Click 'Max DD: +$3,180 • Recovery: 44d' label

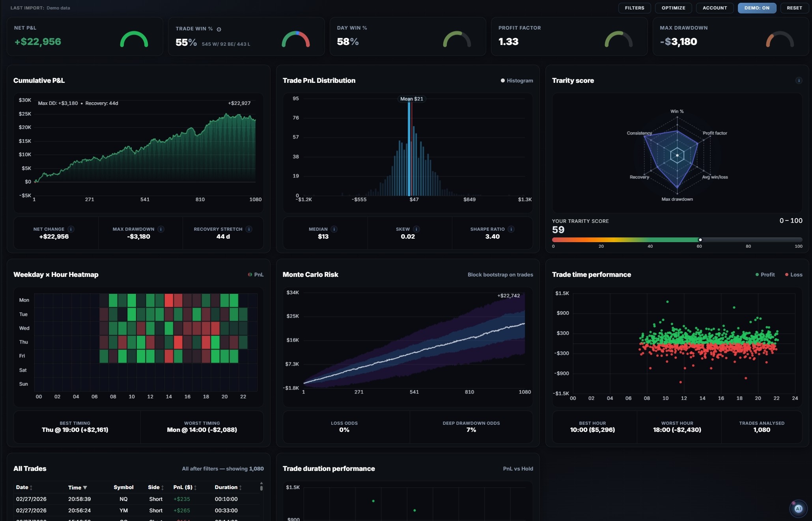click(x=78, y=103)
